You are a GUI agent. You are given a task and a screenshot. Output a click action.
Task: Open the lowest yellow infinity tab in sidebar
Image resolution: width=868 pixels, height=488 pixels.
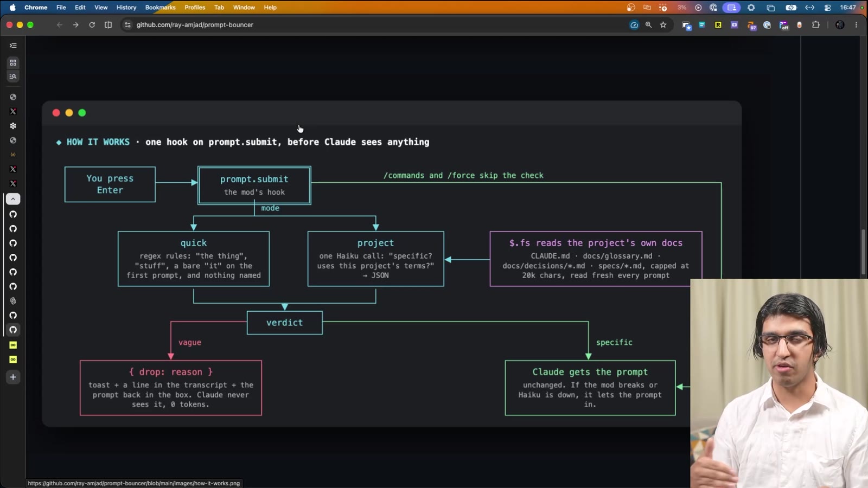click(x=13, y=359)
